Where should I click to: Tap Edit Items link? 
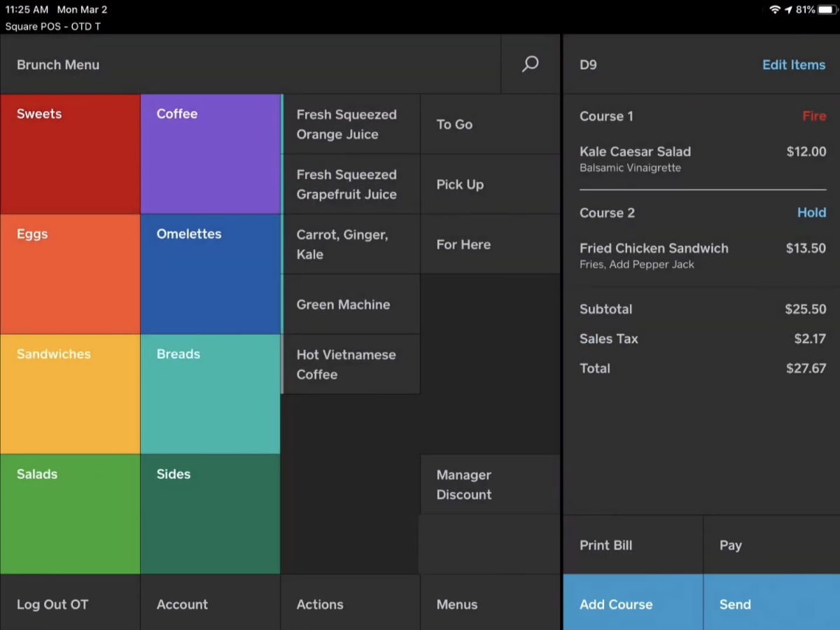point(794,64)
